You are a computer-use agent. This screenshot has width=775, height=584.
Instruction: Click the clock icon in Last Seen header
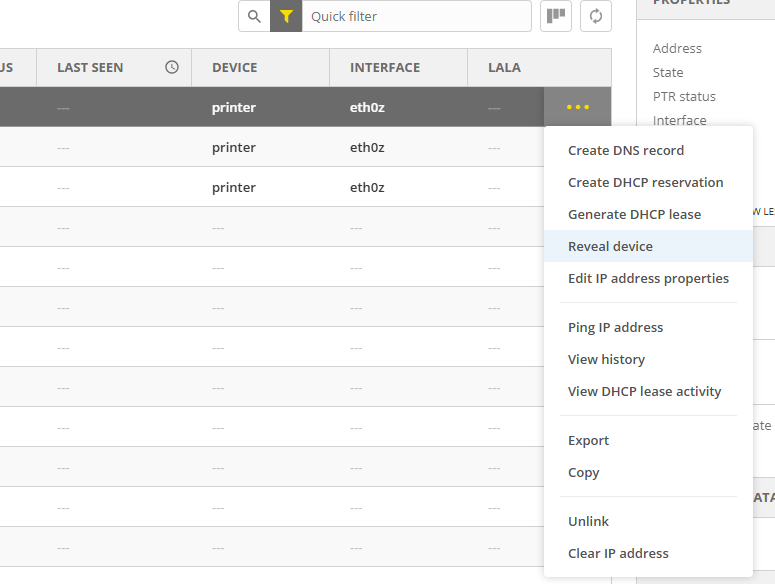172,67
